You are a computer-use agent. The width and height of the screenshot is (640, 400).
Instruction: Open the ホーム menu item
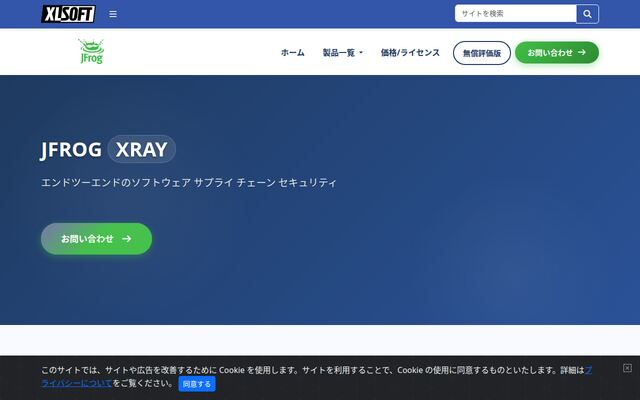click(293, 53)
